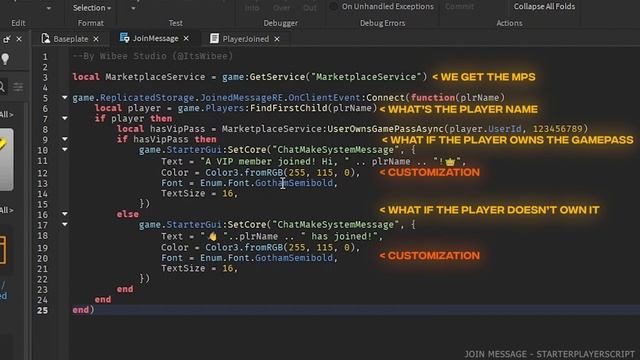The height and width of the screenshot is (360, 640).
Task: Collapse the fold at line 5
Action: pos(64,98)
